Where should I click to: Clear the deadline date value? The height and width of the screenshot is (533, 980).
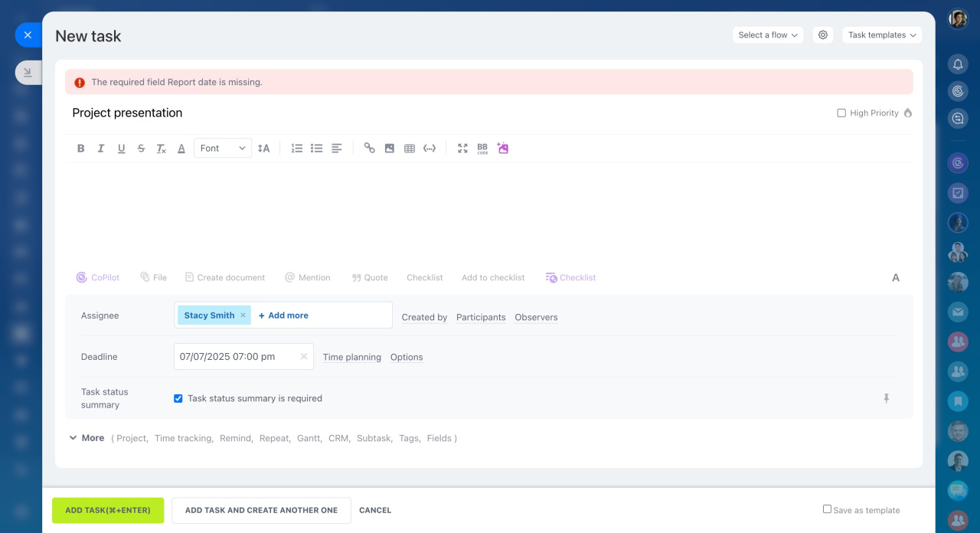pos(303,356)
